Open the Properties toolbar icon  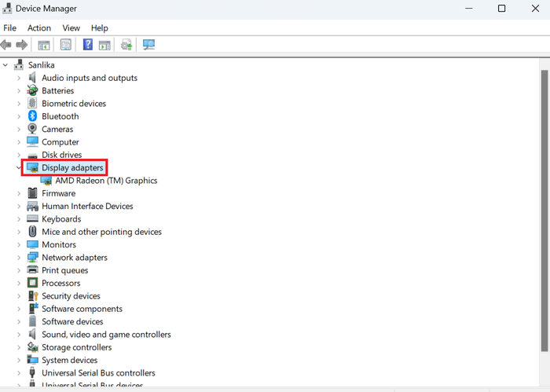click(x=65, y=45)
